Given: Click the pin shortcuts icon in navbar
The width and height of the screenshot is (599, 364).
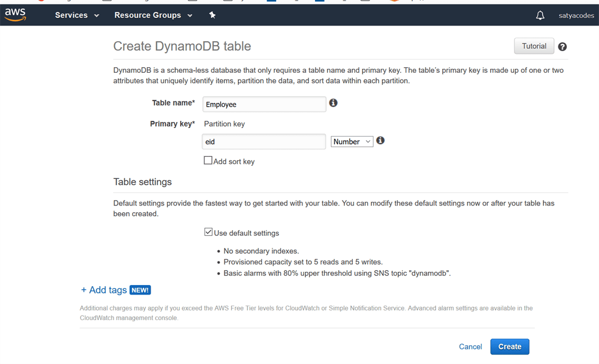Looking at the screenshot, I should [212, 15].
